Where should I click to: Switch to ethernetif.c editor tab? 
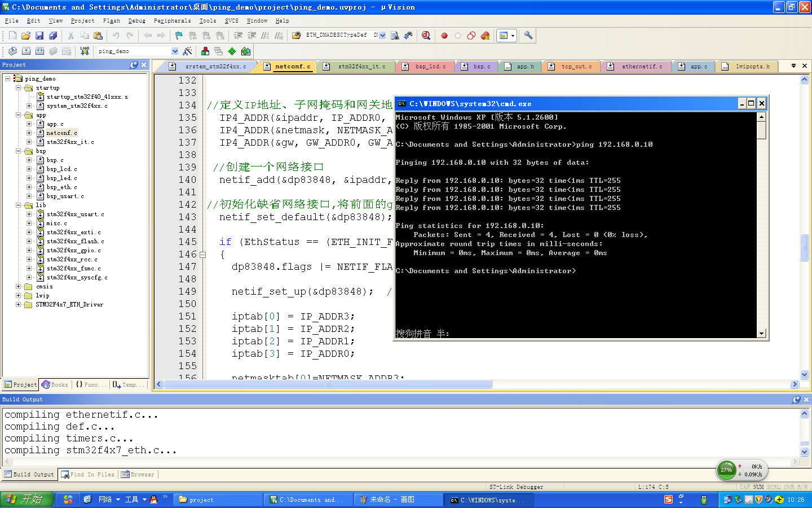pyautogui.click(x=636, y=67)
